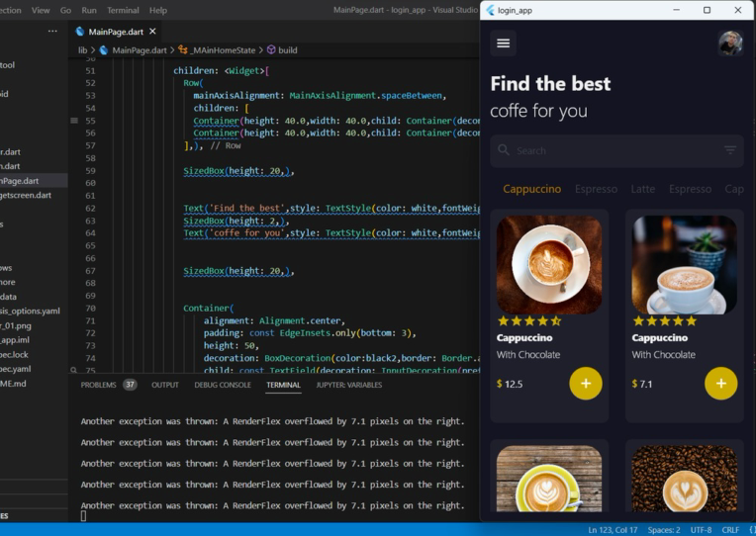Click the Ln 123, Col 17 status item
The width and height of the screenshot is (756, 536).
(x=613, y=530)
